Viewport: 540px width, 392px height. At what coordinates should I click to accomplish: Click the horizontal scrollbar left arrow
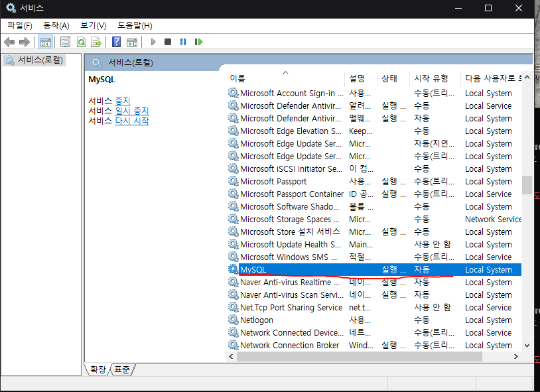231,357
